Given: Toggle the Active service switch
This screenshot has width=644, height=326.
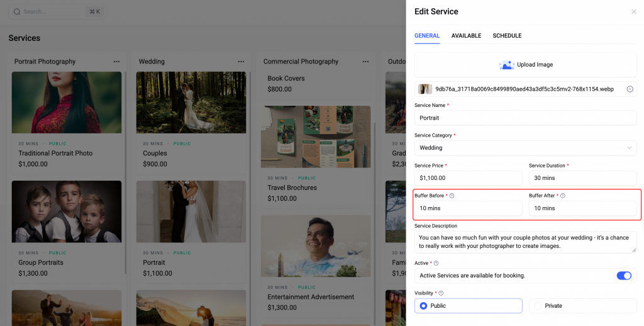Looking at the screenshot, I should [624, 276].
